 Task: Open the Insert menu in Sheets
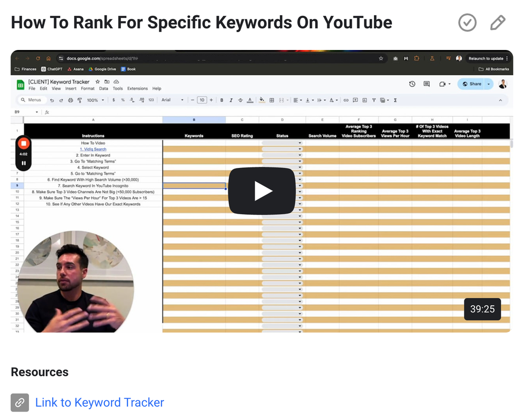point(71,88)
